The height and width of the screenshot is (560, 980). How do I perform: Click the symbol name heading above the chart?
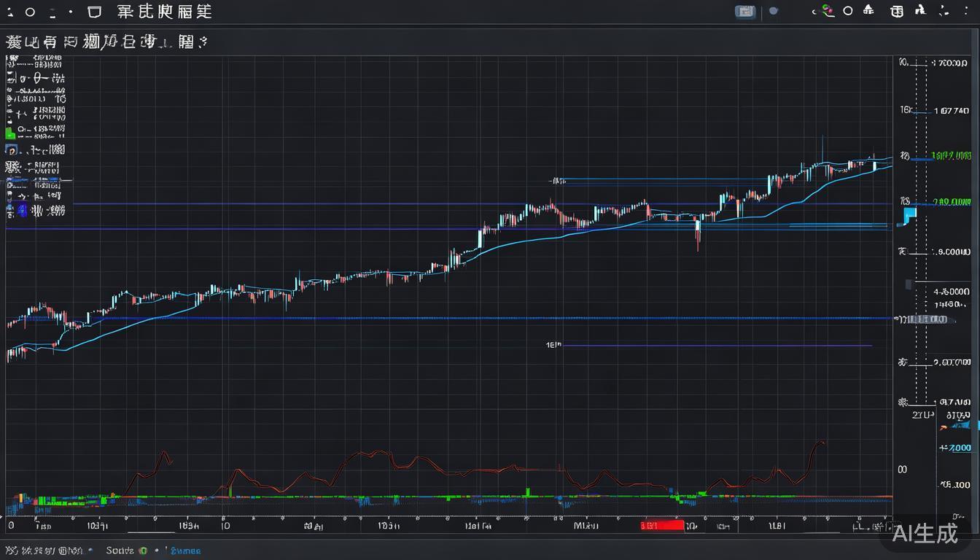[x=106, y=42]
